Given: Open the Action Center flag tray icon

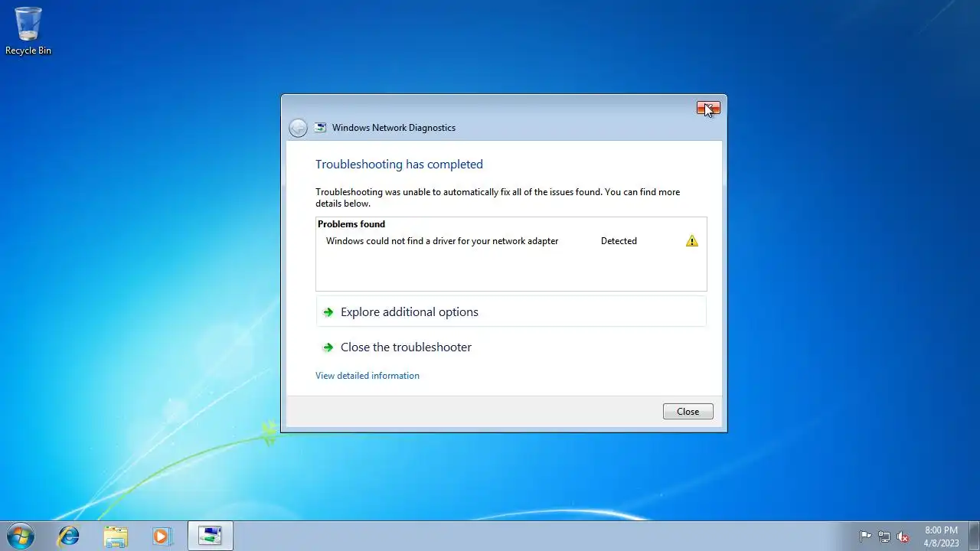Looking at the screenshot, I should point(866,536).
